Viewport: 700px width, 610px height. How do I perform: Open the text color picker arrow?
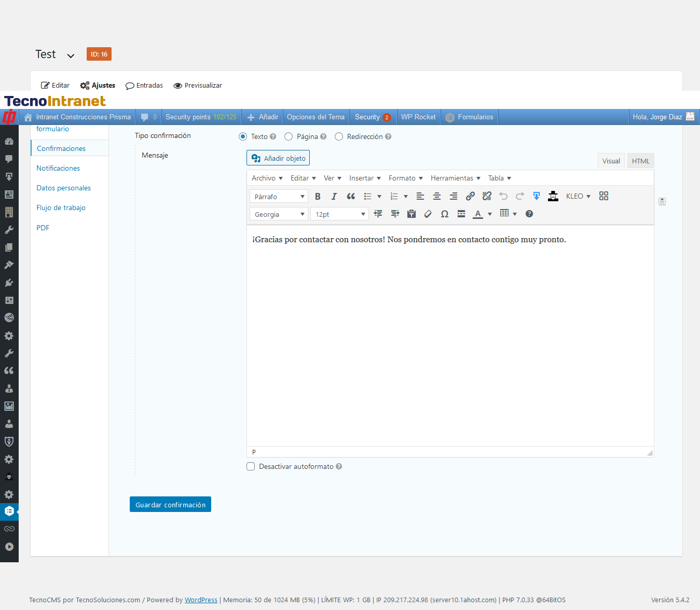pyautogui.click(x=490, y=214)
